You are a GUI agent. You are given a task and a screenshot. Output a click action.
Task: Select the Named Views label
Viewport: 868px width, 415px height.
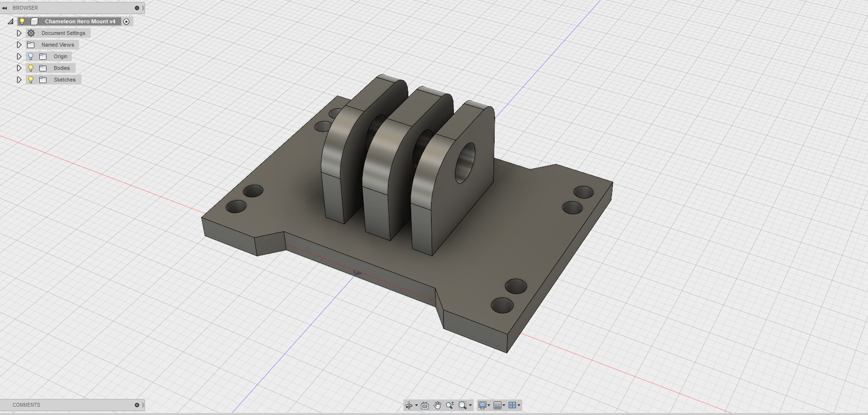click(x=58, y=45)
